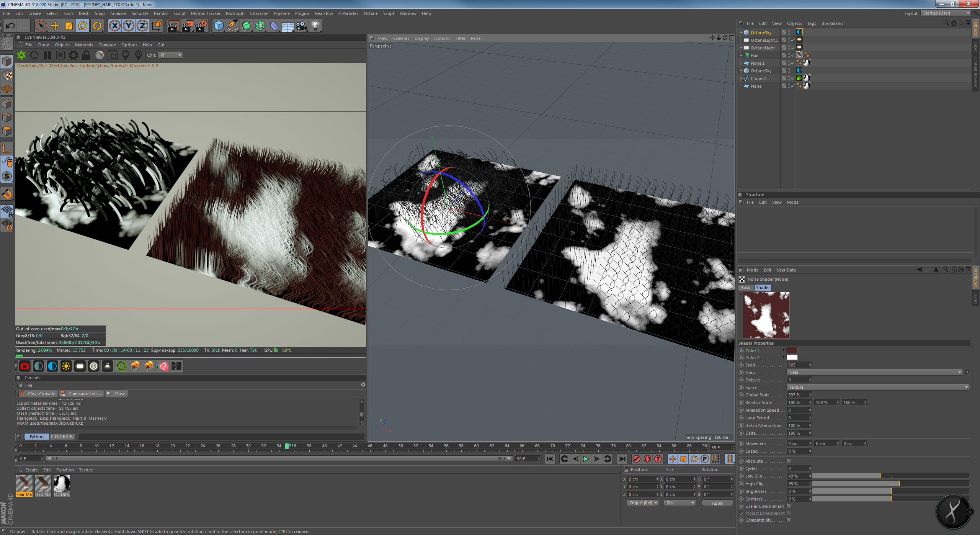Click the Render to Picture Viewer icon
This screenshot has height=535, width=980.
coord(187,26)
